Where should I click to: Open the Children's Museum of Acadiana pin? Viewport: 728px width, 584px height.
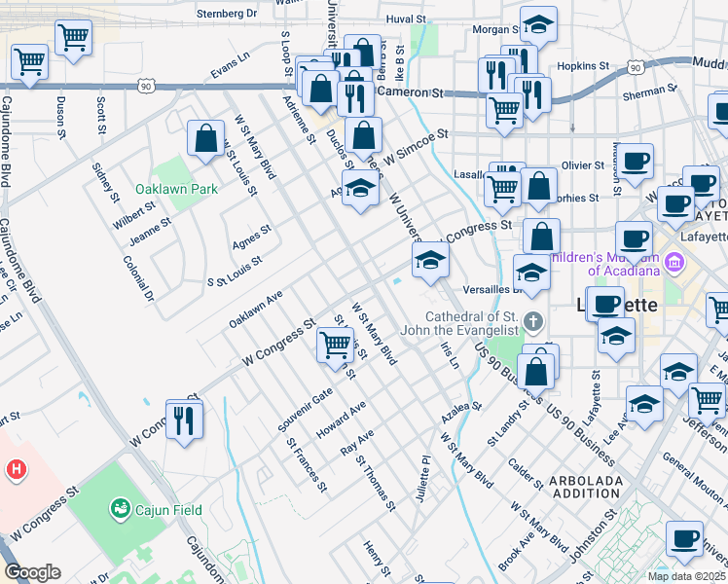pyautogui.click(x=673, y=263)
